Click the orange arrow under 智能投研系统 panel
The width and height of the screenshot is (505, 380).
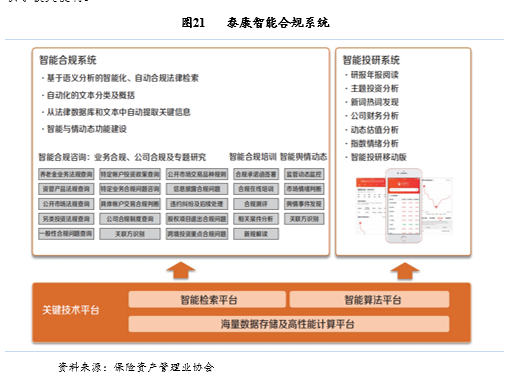click(405, 271)
